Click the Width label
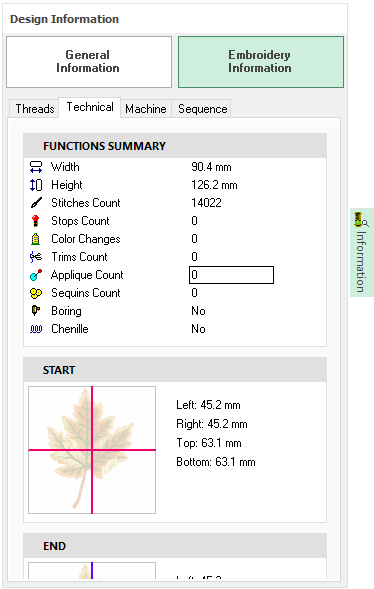This screenshot has width=374, height=589. coord(65,167)
